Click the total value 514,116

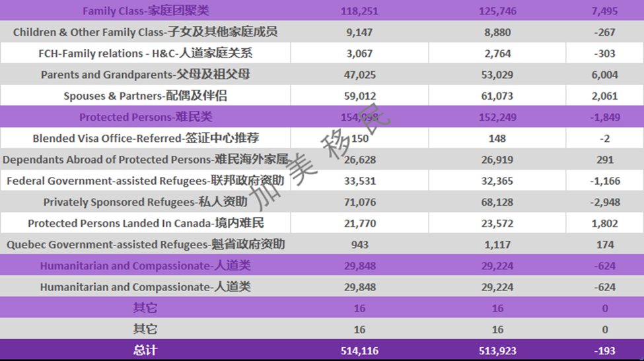pos(359,351)
